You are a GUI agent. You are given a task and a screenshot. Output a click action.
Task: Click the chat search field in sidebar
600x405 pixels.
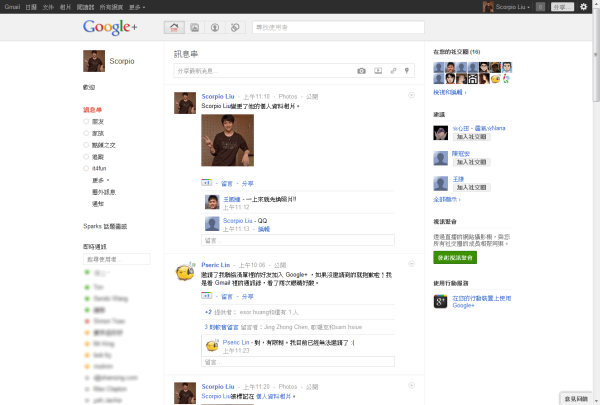(x=116, y=259)
